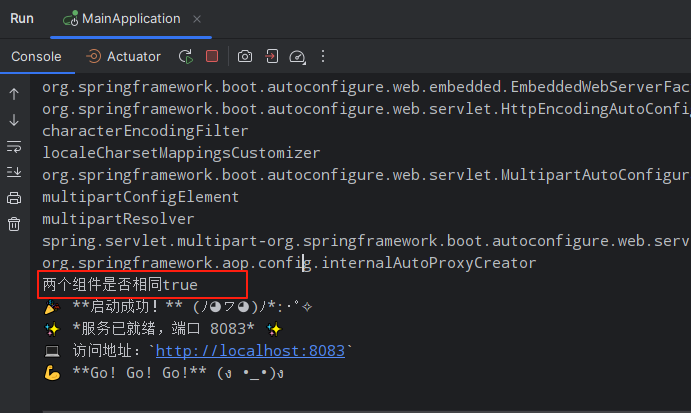Click the MultipartAutoConfigur output line
Viewport: 691px width, 413px height.
(366, 175)
